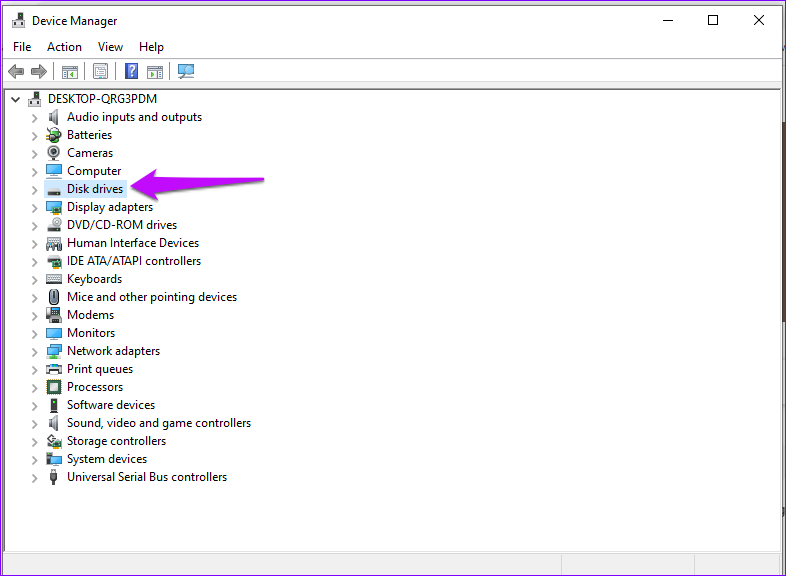Select the Modems label
786x576 pixels.
[91, 315]
